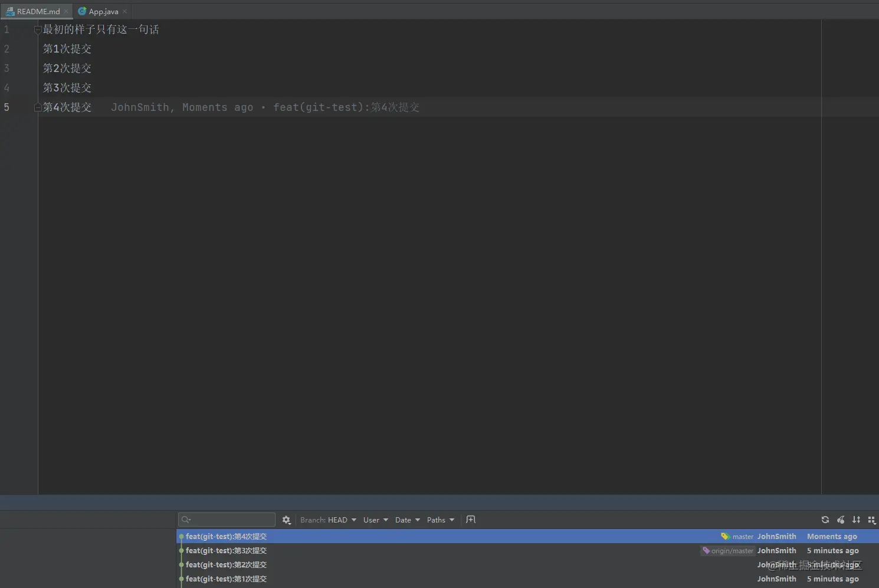Open the Date filter dropdown
The width and height of the screenshot is (879, 588).
407,520
